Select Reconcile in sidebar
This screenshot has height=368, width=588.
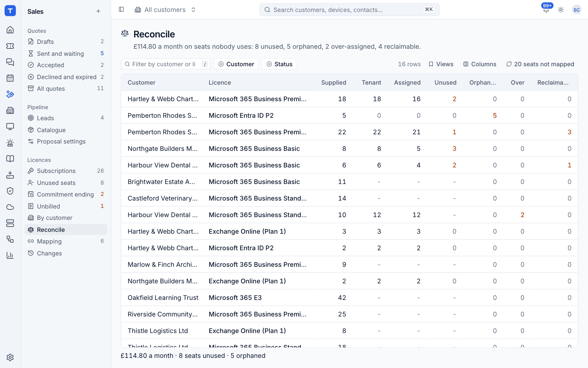click(66, 230)
